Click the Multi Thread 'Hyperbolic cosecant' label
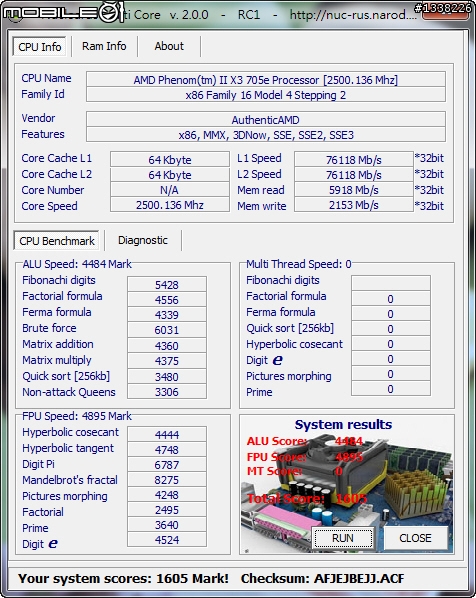Viewport: 476px width, 598px height. [294, 344]
